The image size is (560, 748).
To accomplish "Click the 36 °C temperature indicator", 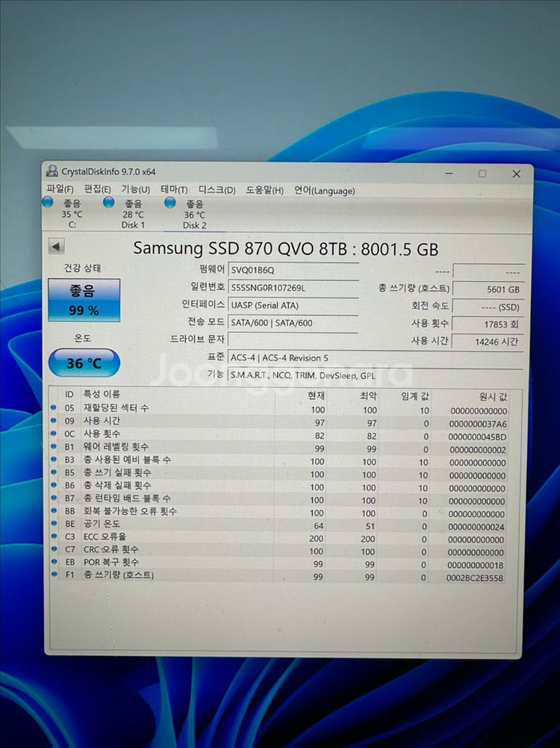I will 84,363.
